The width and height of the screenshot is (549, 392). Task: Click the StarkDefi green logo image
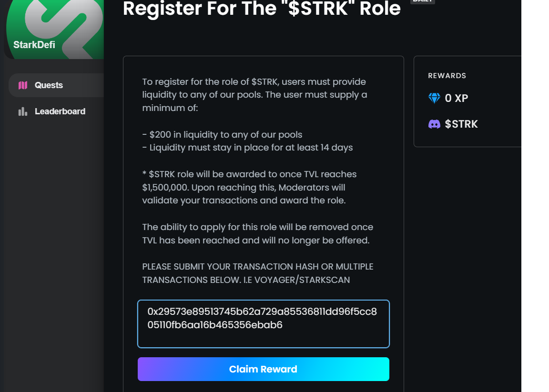point(55,30)
